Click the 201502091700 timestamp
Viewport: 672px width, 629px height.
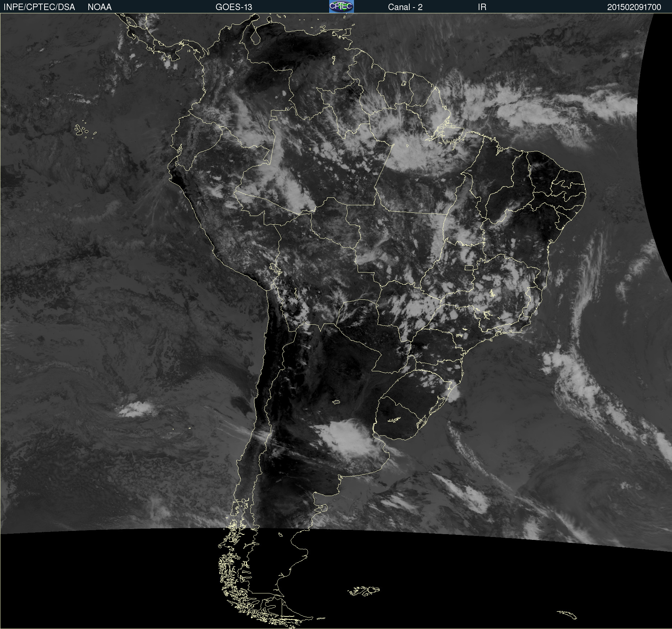[x=634, y=7]
